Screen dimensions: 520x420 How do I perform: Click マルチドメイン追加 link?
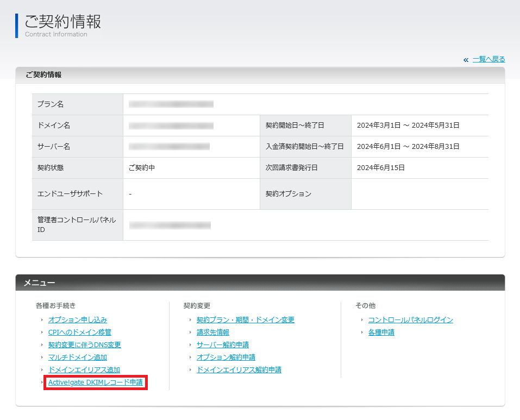pyautogui.click(x=77, y=358)
